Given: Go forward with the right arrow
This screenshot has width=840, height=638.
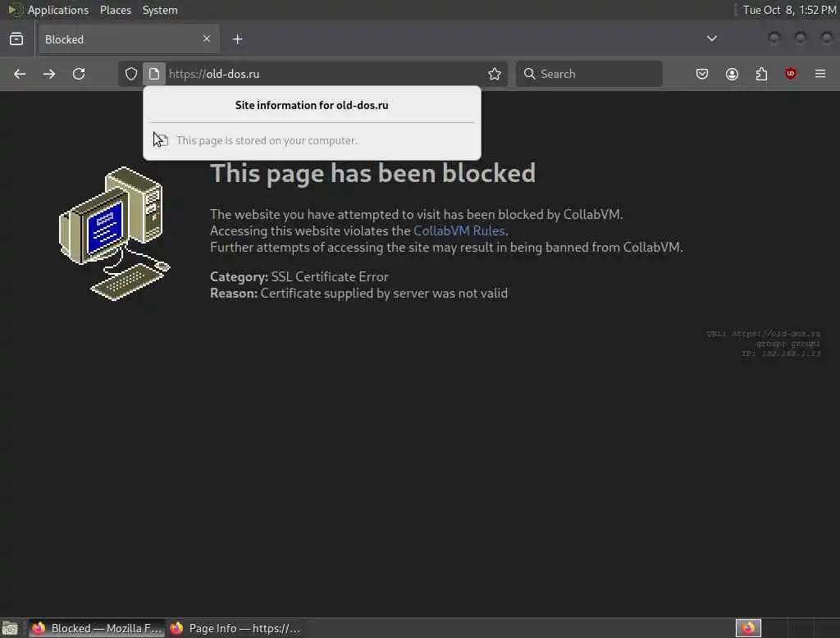Looking at the screenshot, I should [49, 74].
